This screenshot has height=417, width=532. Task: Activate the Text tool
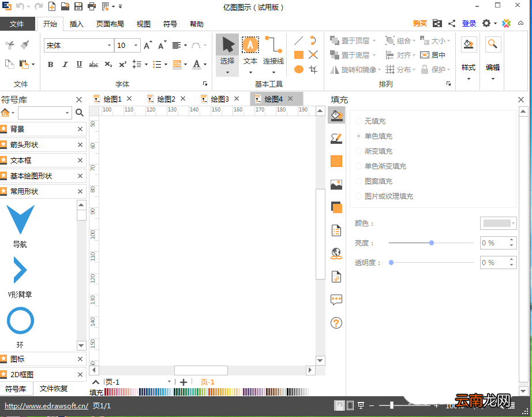pyautogui.click(x=250, y=54)
